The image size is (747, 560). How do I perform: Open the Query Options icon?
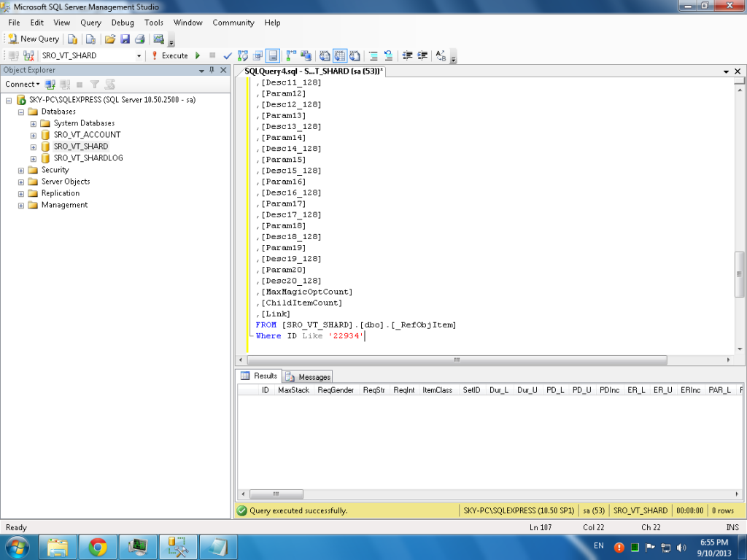(258, 55)
